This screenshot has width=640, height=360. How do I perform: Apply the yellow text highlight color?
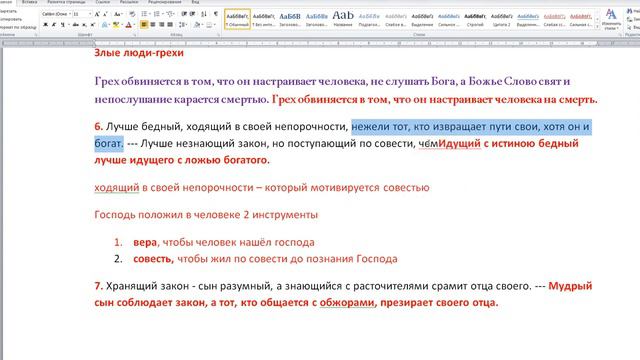click(116, 25)
